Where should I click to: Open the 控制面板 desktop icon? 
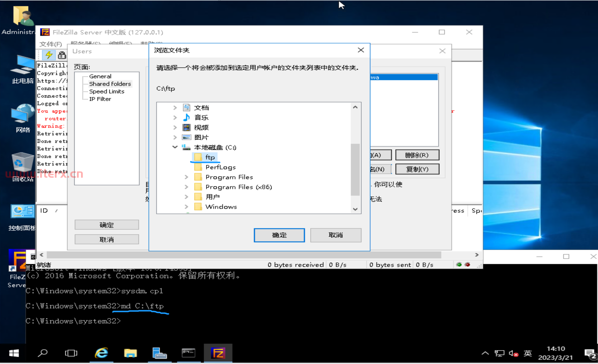[x=23, y=218]
